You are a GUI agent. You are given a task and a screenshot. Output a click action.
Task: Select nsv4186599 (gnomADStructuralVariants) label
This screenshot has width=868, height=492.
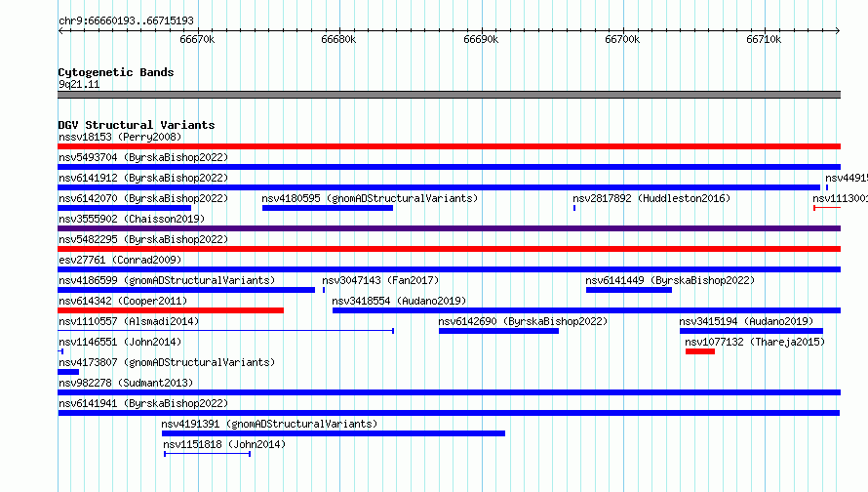click(x=167, y=280)
